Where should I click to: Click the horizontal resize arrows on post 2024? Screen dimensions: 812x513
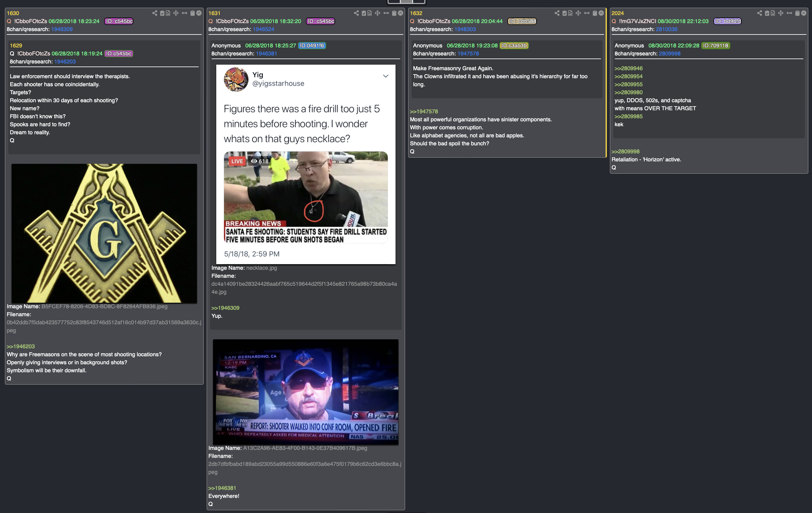click(790, 13)
